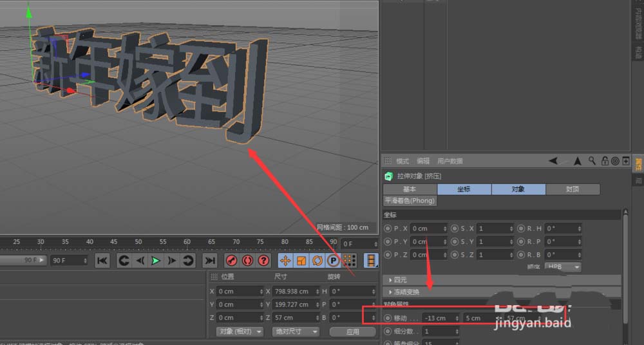The width and height of the screenshot is (644, 345).
Task: Expand the 四元 section
Action: (391, 280)
